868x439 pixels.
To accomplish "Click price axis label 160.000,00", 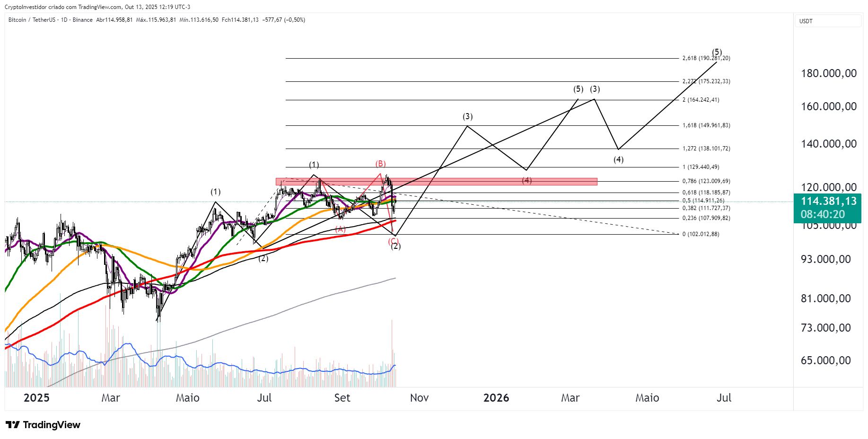I will click(x=828, y=106).
